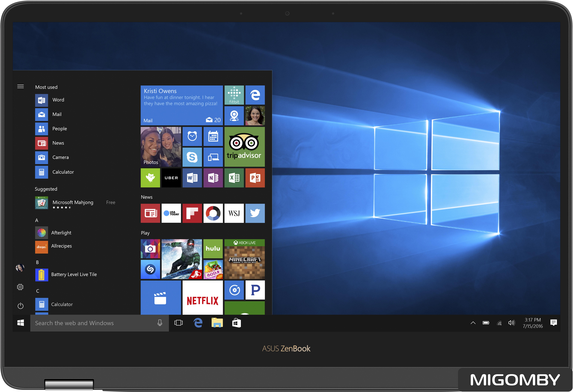
Task: Open the USA Today tile
Action: [x=171, y=213]
